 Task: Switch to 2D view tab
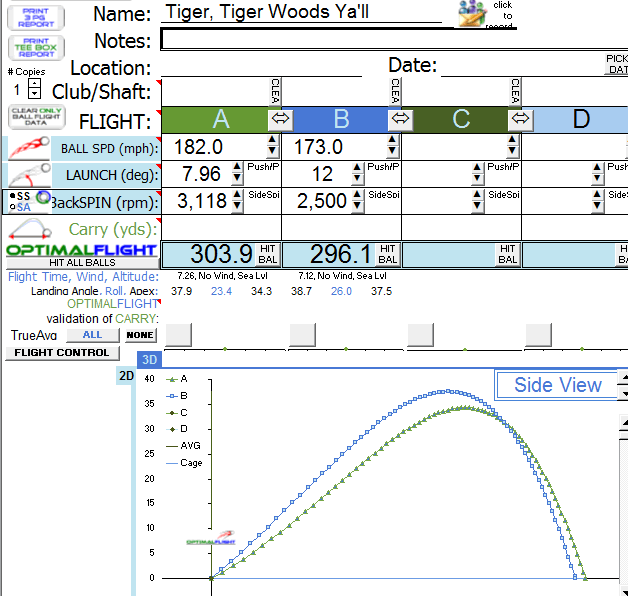[126, 376]
